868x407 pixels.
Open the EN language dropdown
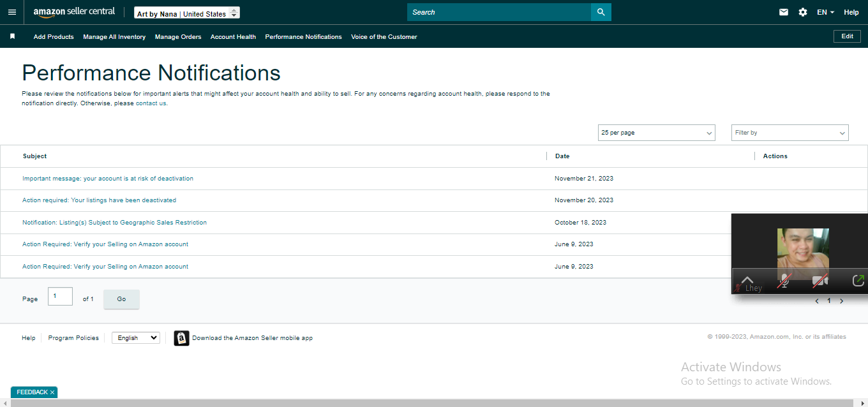click(825, 12)
